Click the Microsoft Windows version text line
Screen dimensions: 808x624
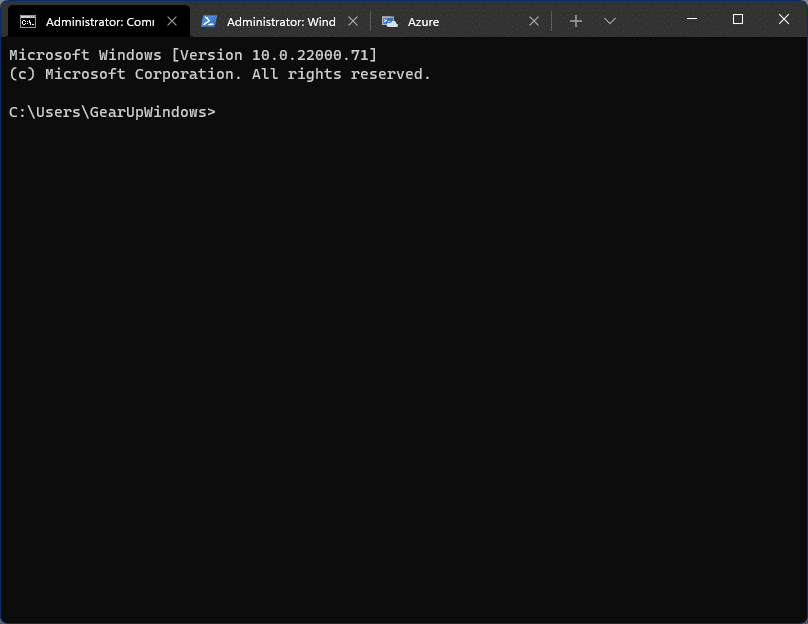(x=193, y=55)
